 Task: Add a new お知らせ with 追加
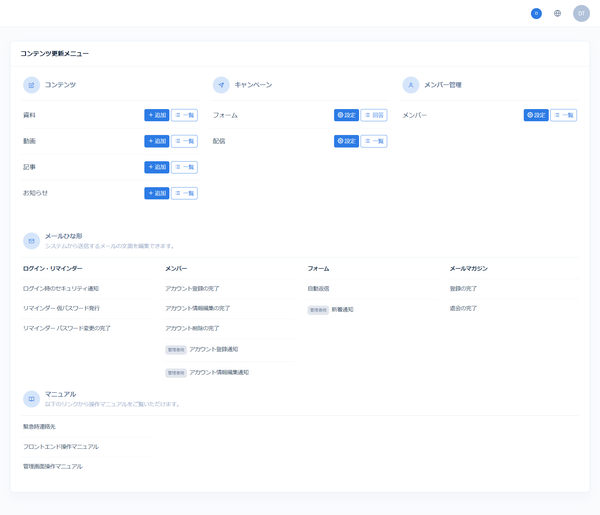click(x=157, y=193)
